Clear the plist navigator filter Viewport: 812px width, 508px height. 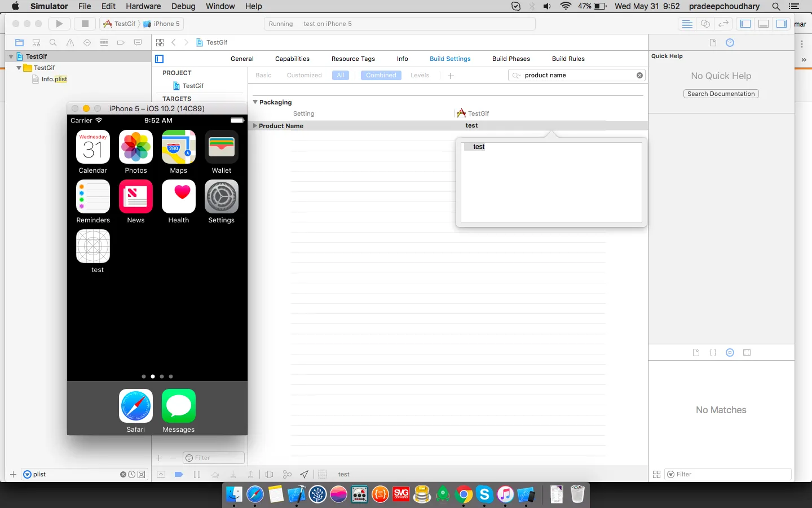point(123,475)
